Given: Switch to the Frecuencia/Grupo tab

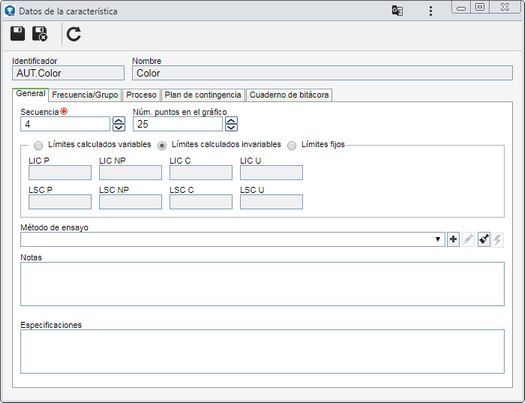Looking at the screenshot, I should point(85,95).
